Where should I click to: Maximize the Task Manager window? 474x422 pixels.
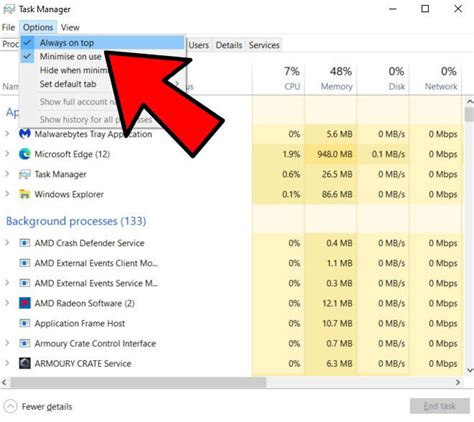click(x=425, y=9)
